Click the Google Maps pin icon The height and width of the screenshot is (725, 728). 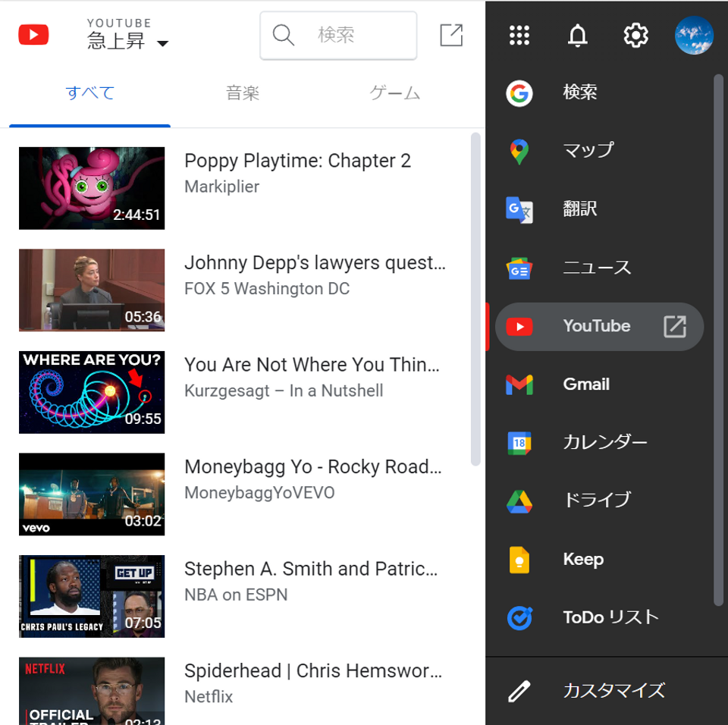(x=519, y=152)
